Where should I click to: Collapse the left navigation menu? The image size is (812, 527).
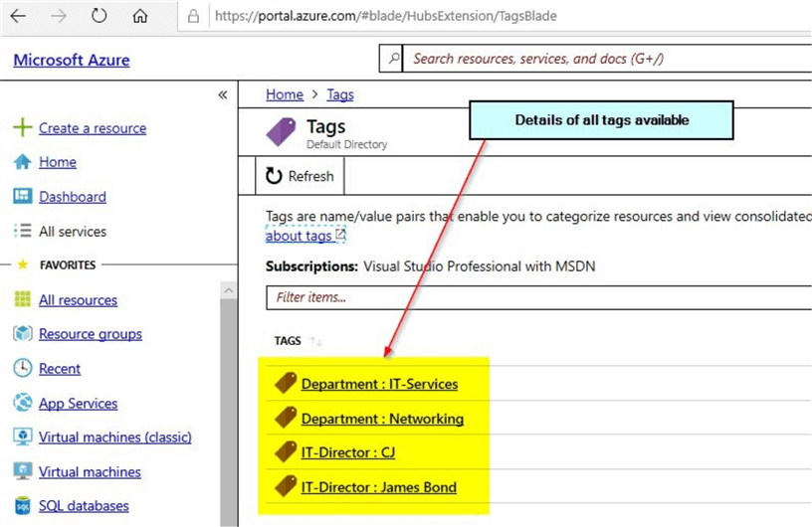[223, 94]
